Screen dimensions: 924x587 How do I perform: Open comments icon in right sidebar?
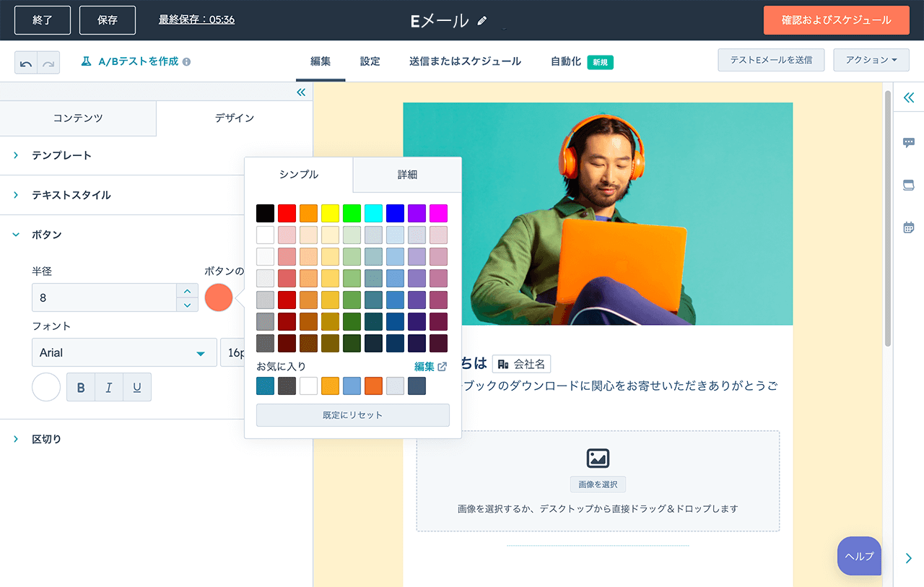[909, 143]
